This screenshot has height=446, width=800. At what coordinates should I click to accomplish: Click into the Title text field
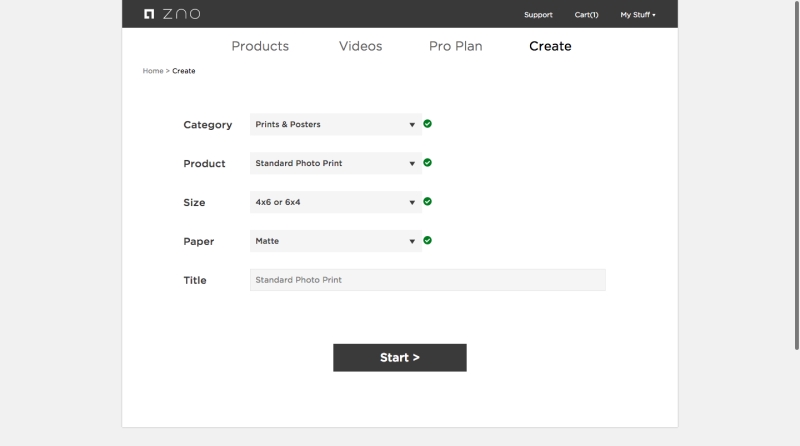[x=428, y=280]
